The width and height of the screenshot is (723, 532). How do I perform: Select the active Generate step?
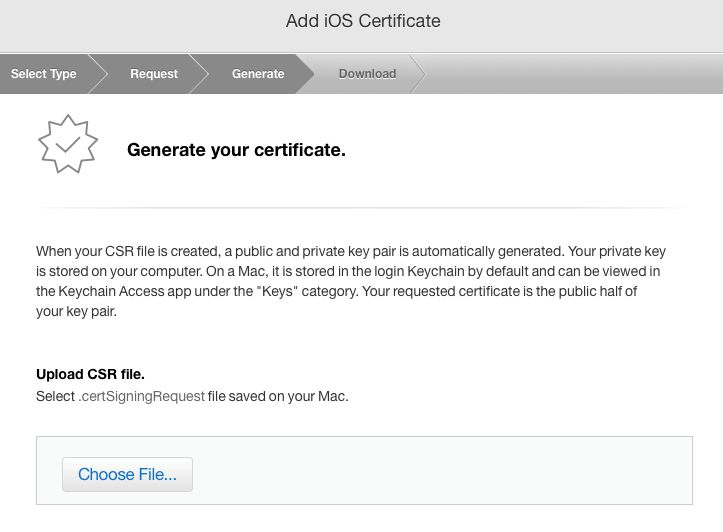pos(258,74)
